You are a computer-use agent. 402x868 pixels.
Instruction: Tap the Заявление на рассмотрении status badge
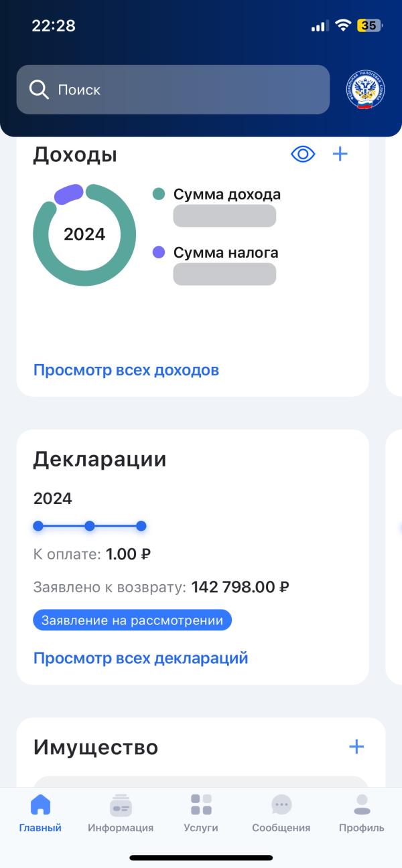coord(132,620)
